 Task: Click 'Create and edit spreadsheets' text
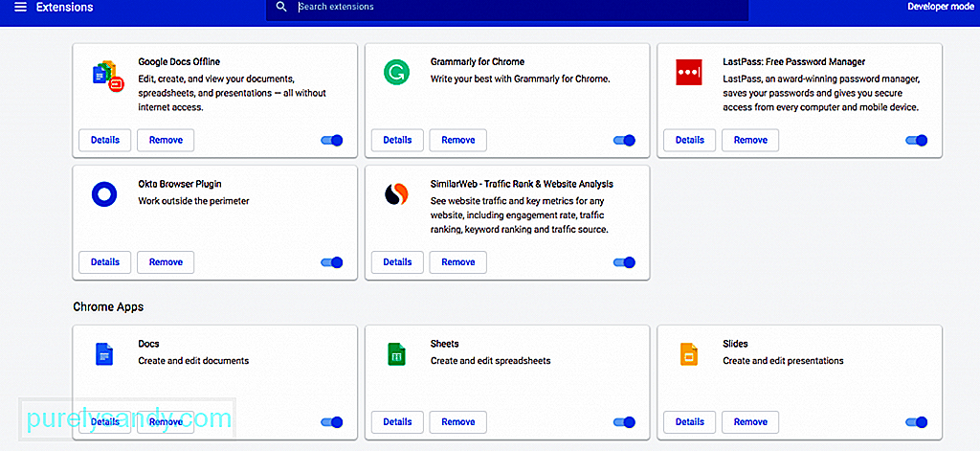click(491, 361)
